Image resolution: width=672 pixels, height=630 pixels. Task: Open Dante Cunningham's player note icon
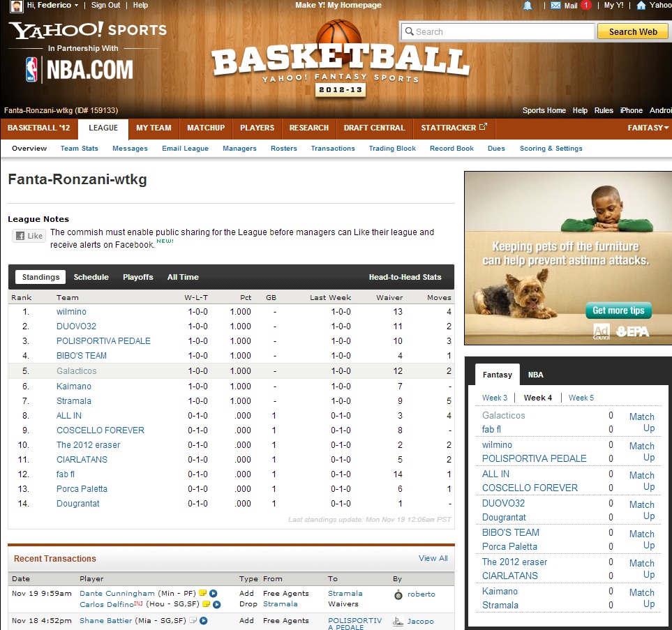pyautogui.click(x=203, y=594)
